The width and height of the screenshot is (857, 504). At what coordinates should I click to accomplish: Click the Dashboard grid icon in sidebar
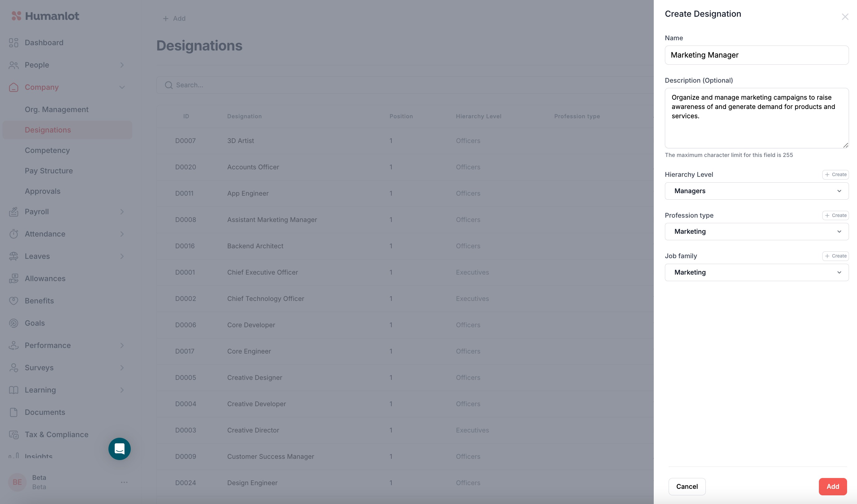(x=14, y=42)
